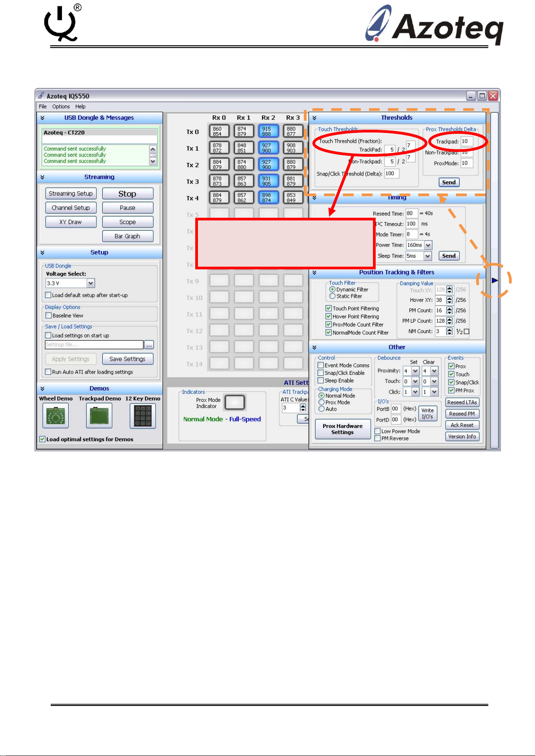The height and width of the screenshot is (756, 535).
Task: Click the PortB hex input field
Action: (395, 409)
